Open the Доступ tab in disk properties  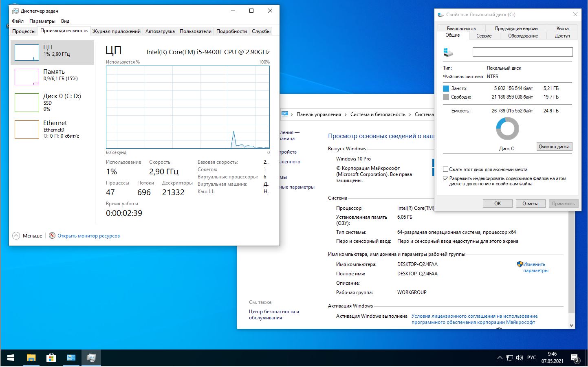(562, 36)
